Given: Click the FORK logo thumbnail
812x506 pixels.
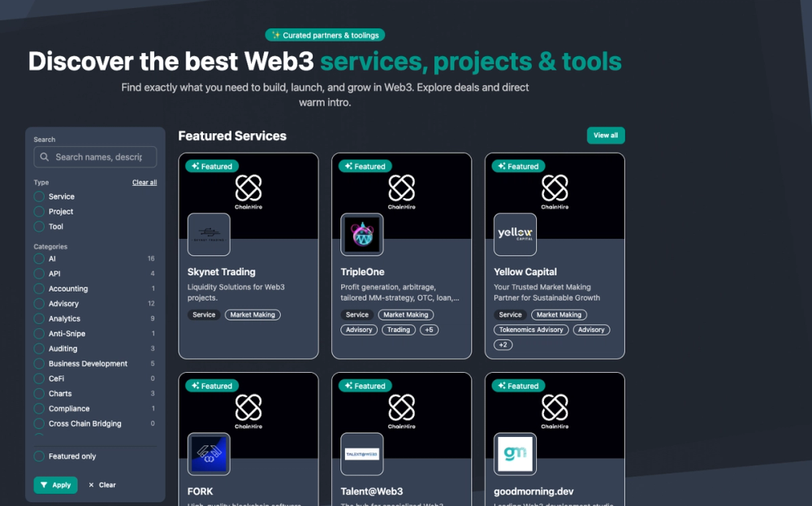Looking at the screenshot, I should (x=209, y=454).
